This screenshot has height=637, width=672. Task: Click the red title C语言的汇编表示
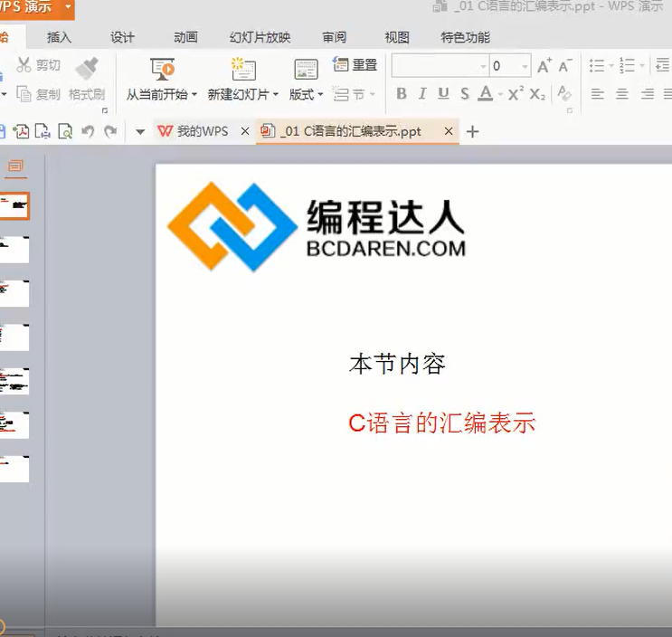(442, 423)
